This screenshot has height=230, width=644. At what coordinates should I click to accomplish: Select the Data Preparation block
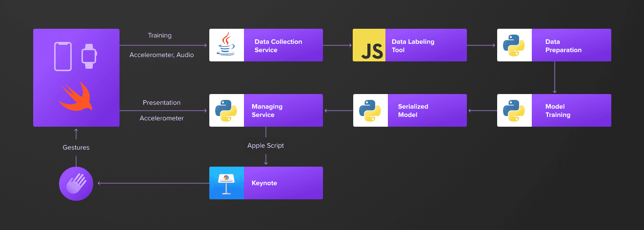pos(554,45)
